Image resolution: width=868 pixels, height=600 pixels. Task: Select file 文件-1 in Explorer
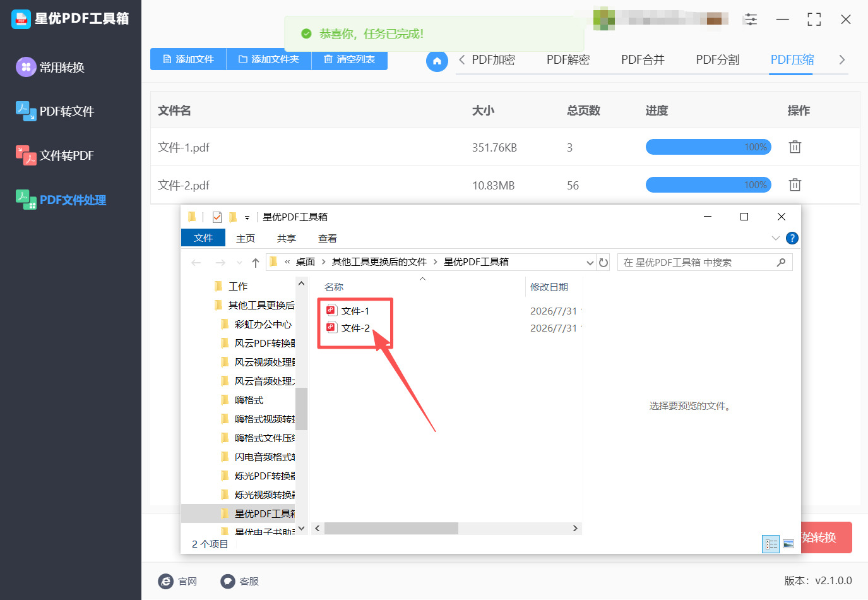(348, 311)
